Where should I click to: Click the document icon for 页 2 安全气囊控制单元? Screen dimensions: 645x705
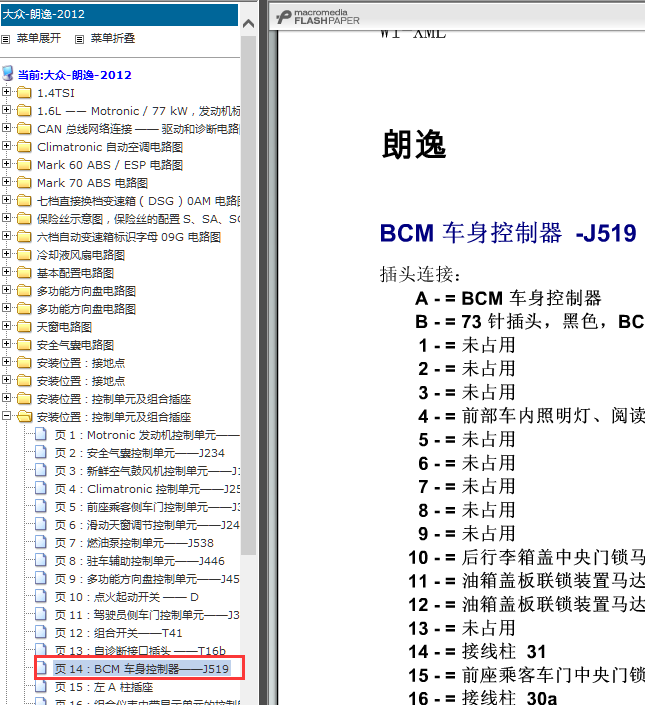[41, 452]
